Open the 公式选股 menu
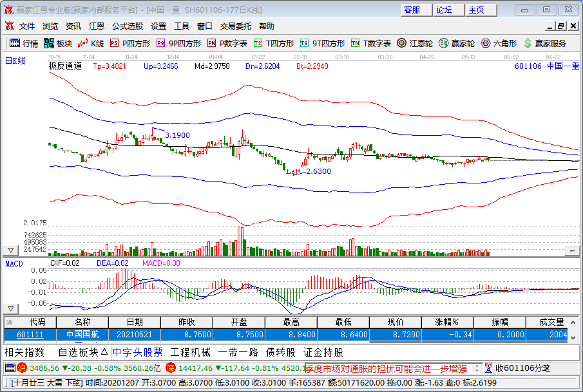Screen dimensions: 583x392 pos(128,26)
